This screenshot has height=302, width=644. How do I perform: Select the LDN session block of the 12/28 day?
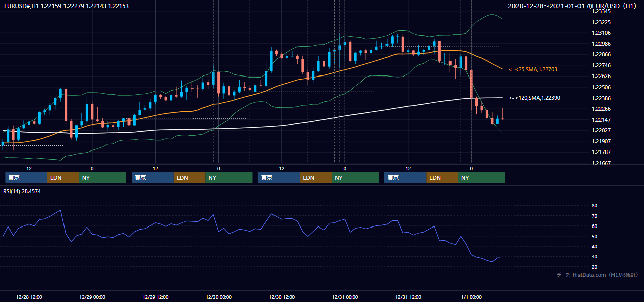pyautogui.click(x=63, y=178)
